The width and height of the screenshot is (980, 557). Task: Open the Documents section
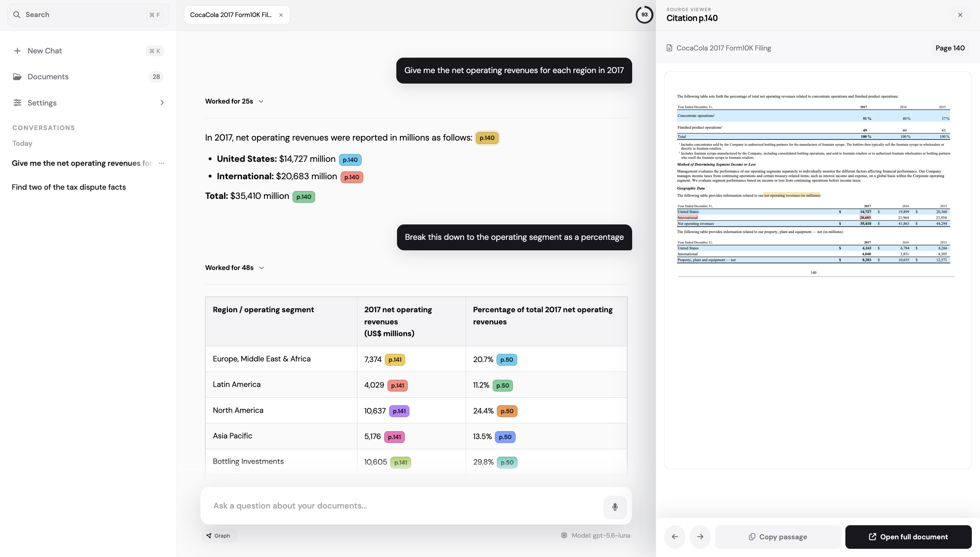(88, 77)
